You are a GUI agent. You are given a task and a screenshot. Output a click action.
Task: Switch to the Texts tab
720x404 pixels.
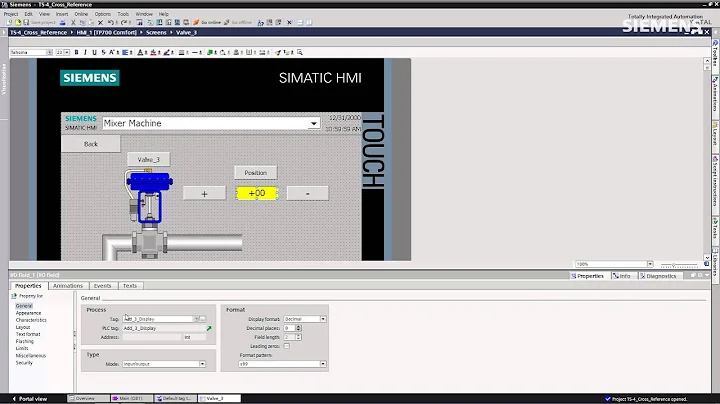130,286
